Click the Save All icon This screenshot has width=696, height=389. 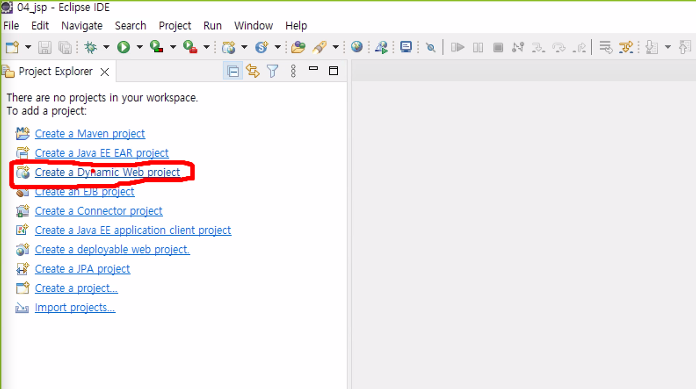(x=65, y=47)
